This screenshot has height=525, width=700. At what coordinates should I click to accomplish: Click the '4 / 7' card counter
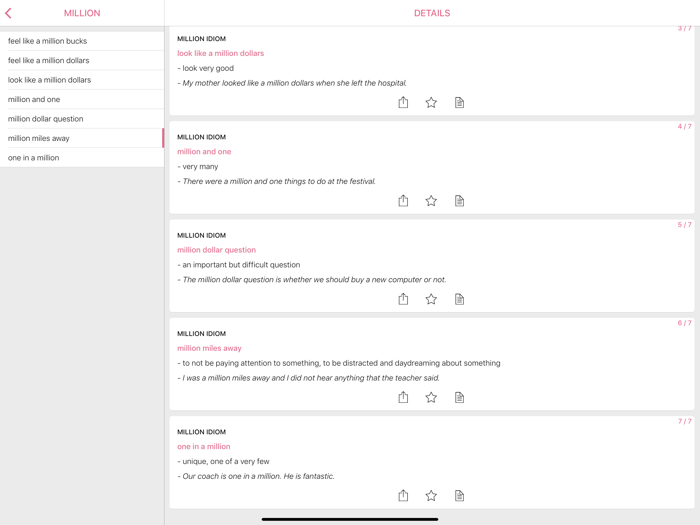pyautogui.click(x=684, y=126)
